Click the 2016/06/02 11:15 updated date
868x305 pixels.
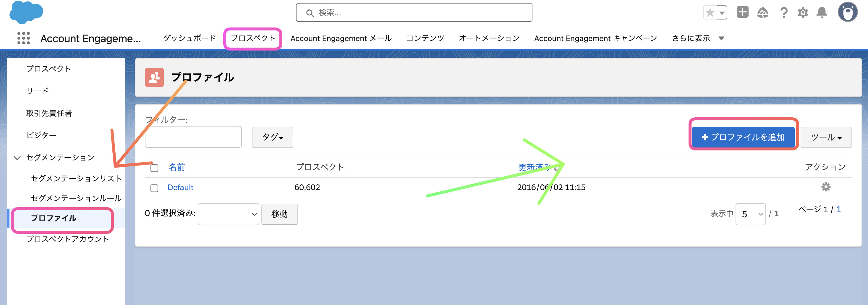(551, 187)
